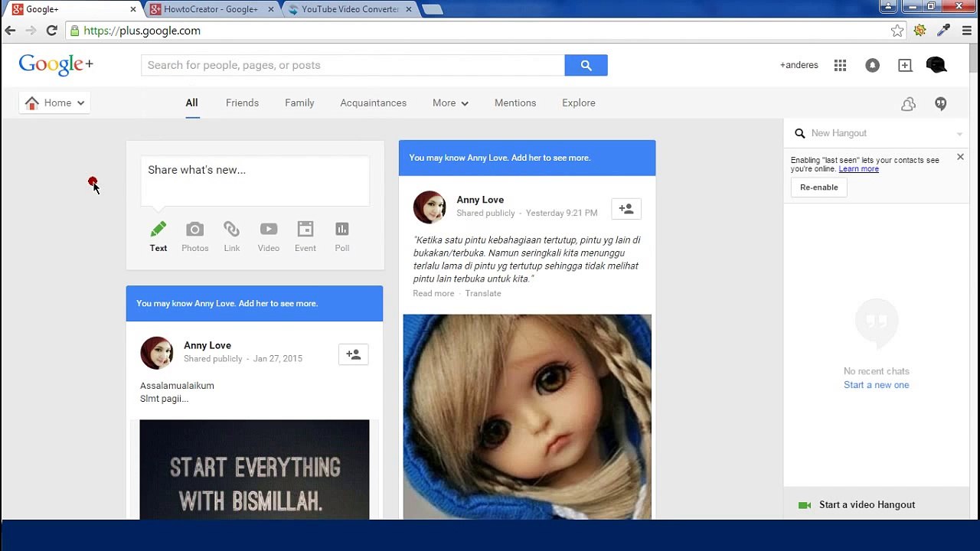Open the profile avatar in top bar
The width and height of the screenshot is (980, 551).
936,65
